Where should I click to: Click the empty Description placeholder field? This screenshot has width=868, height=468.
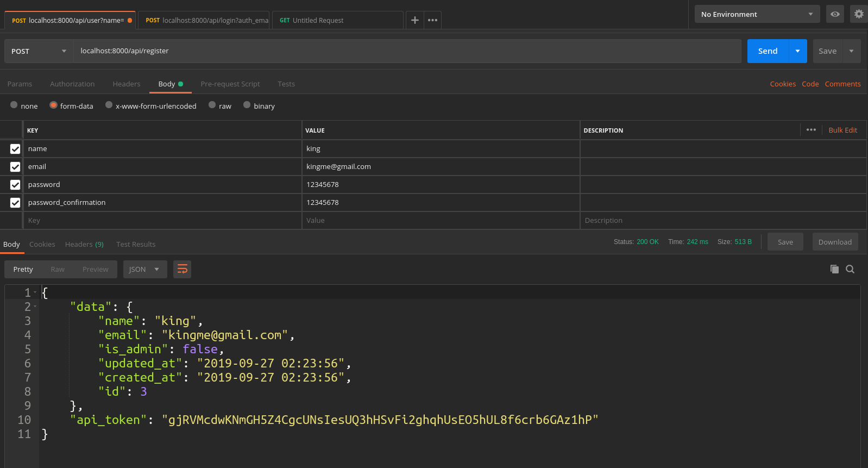coord(723,221)
